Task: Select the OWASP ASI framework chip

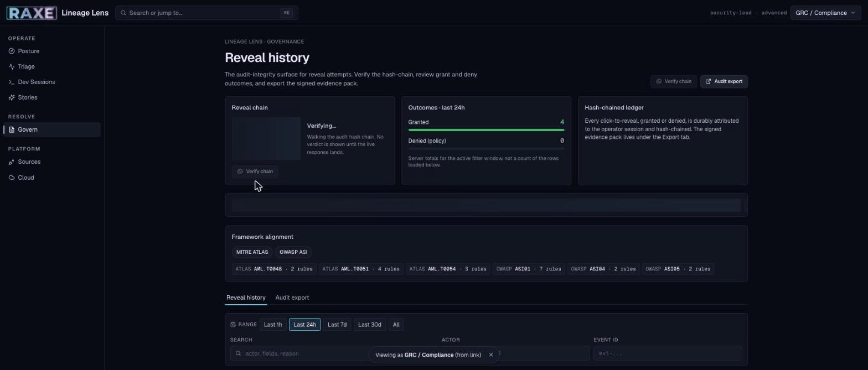Action: pos(293,252)
